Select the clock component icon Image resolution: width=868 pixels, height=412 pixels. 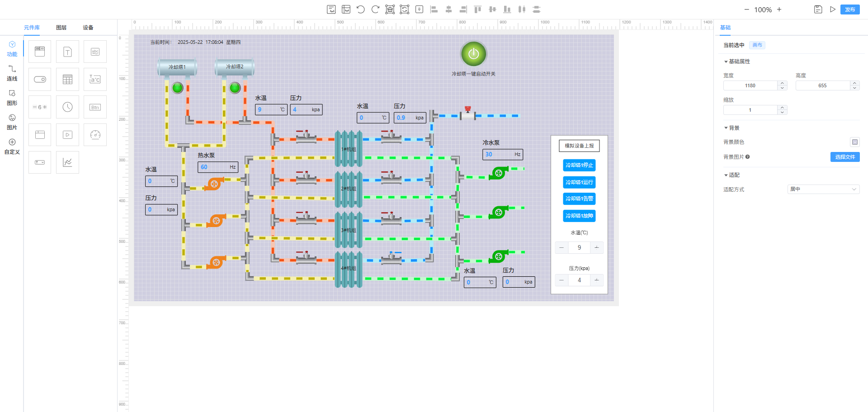coord(67,107)
